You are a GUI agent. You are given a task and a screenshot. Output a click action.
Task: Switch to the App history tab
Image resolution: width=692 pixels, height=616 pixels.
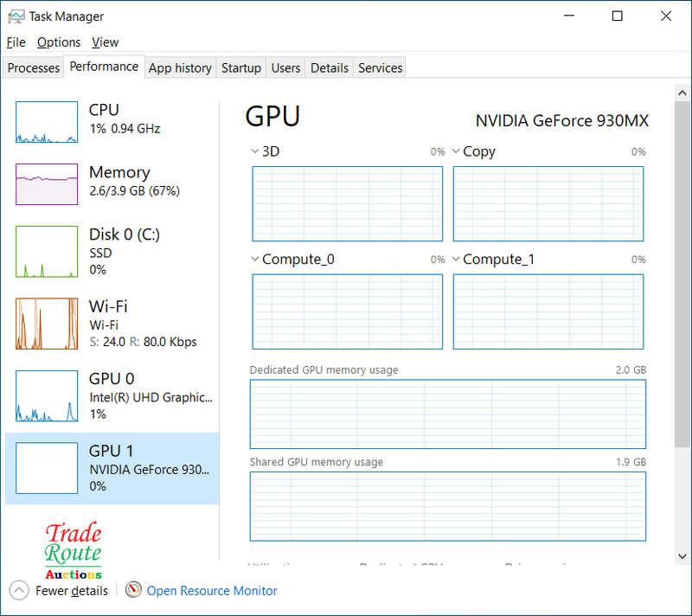tap(180, 68)
